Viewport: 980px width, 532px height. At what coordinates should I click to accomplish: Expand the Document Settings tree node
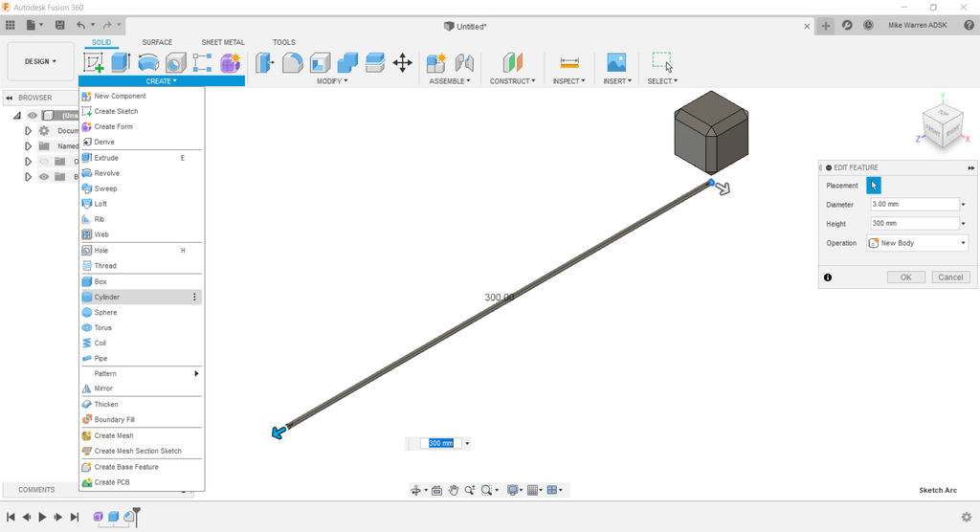[28, 131]
